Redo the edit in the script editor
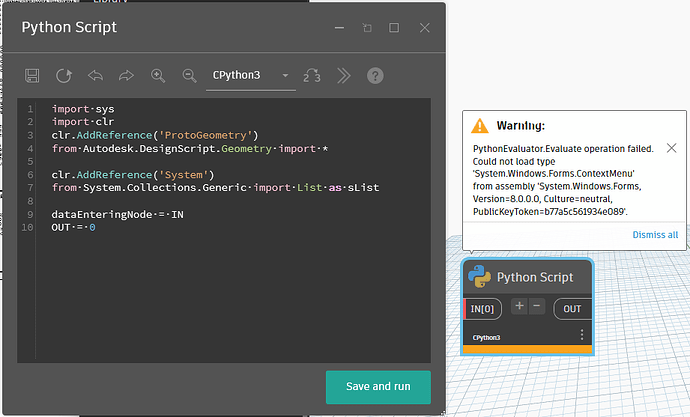The image size is (690, 417). pyautogui.click(x=126, y=76)
